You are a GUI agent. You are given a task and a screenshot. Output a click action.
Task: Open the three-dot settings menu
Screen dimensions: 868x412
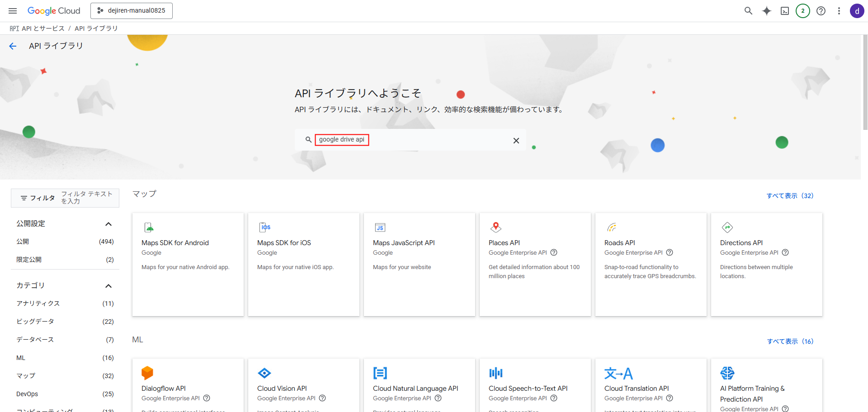coord(839,11)
